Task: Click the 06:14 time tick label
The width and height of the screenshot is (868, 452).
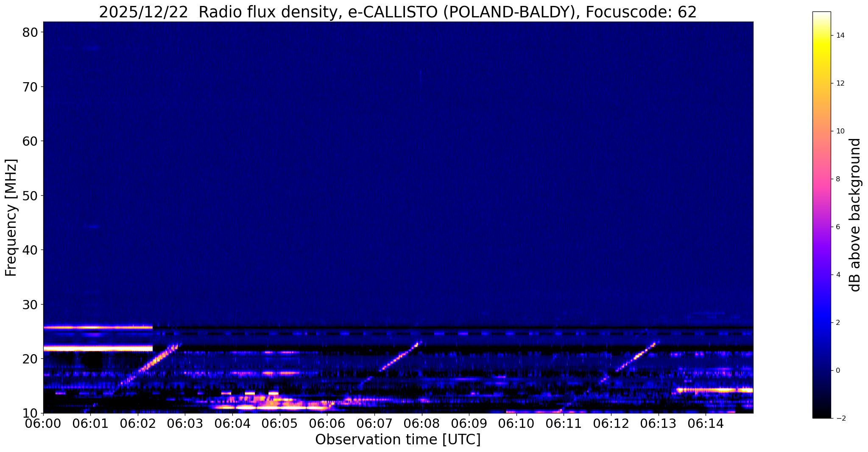Action: point(705,423)
